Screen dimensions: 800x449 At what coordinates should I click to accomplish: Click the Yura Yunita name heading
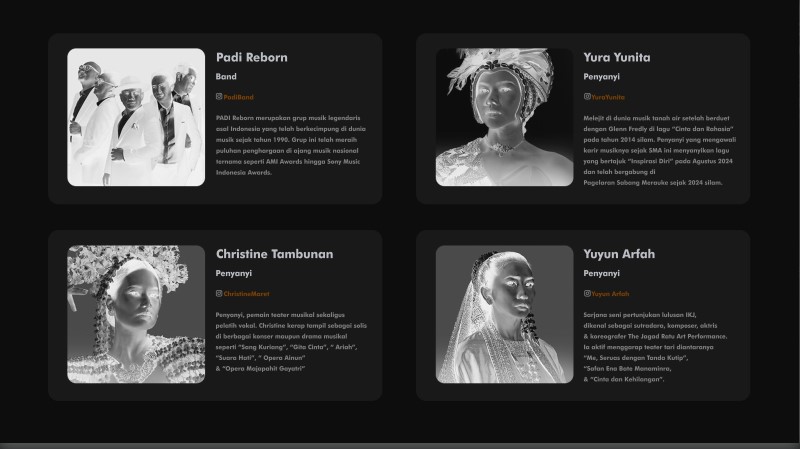point(617,57)
